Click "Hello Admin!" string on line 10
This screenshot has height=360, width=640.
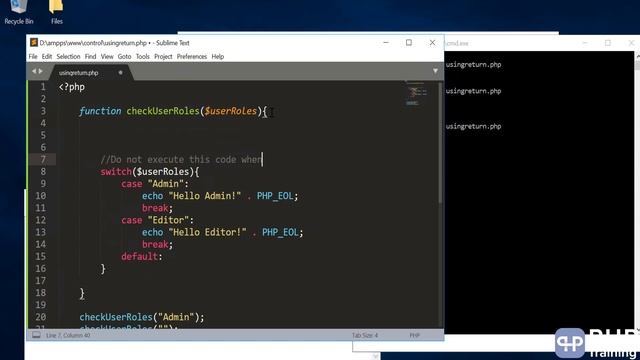coord(204,196)
